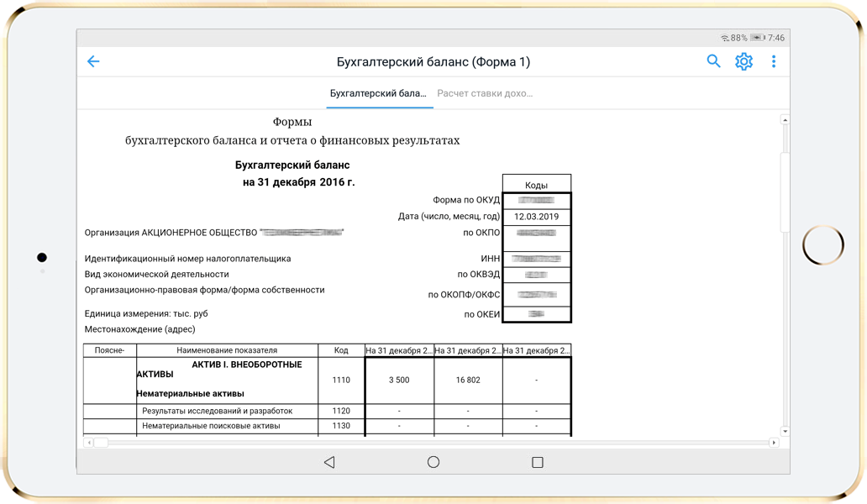
Task: Click vertical scrollbar up arrow
Action: coord(785,120)
